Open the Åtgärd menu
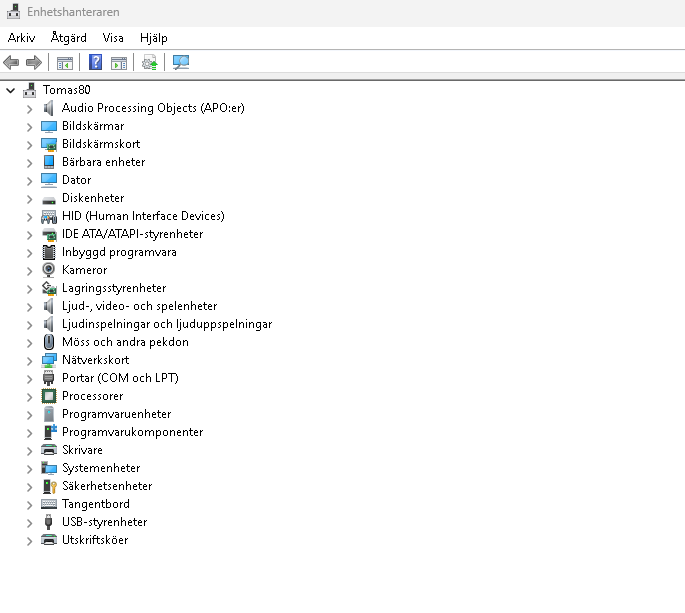Viewport: 685px width, 613px height. point(69,38)
